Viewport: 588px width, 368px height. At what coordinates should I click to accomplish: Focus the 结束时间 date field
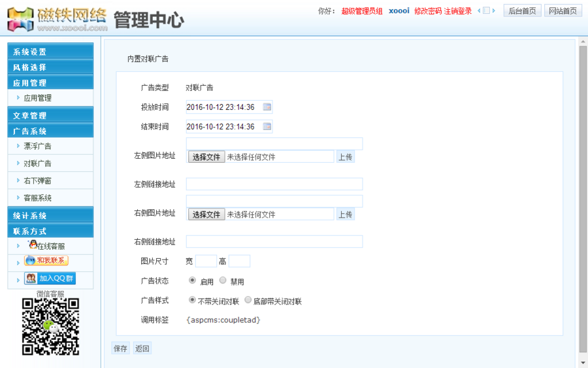229,126
